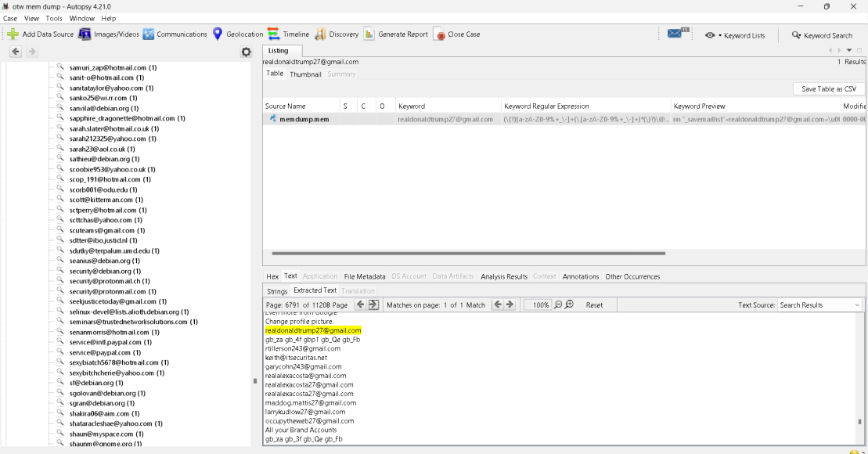Select scorb001@odu.edu tree entry

coord(103,189)
